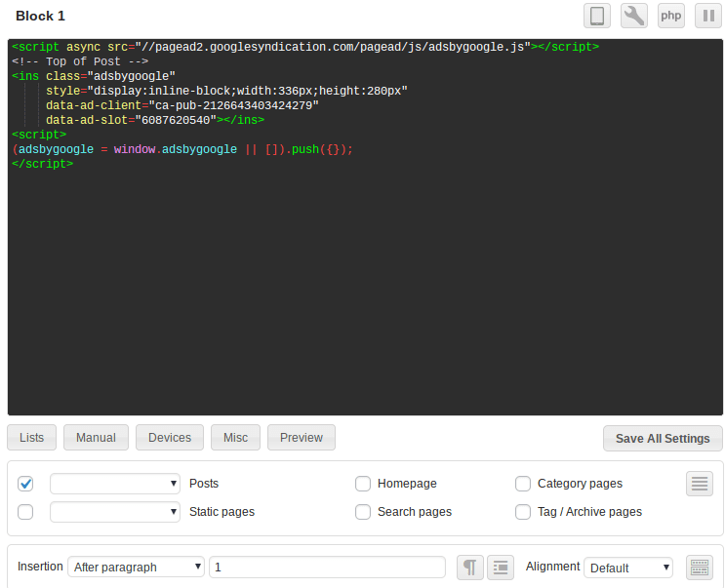The height and width of the screenshot is (588, 725).
Task: Click the 'Top of Post' comment line
Action: click(x=80, y=61)
